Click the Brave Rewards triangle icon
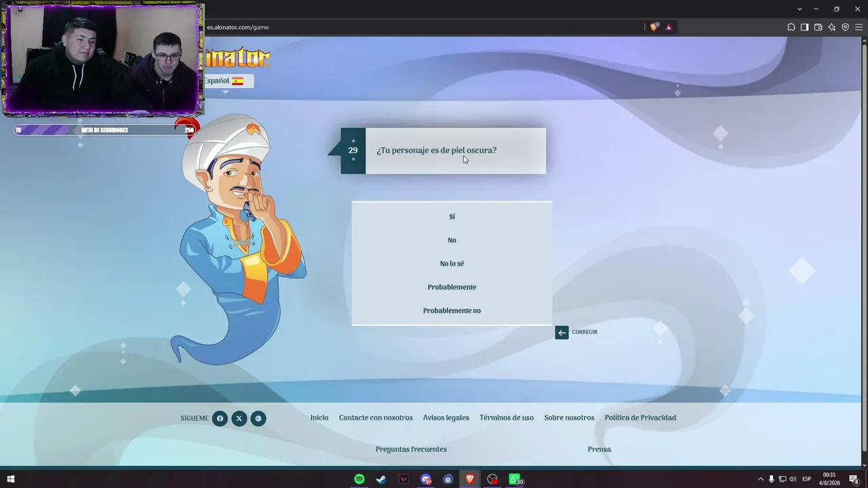This screenshot has width=868, height=488. coord(669,27)
